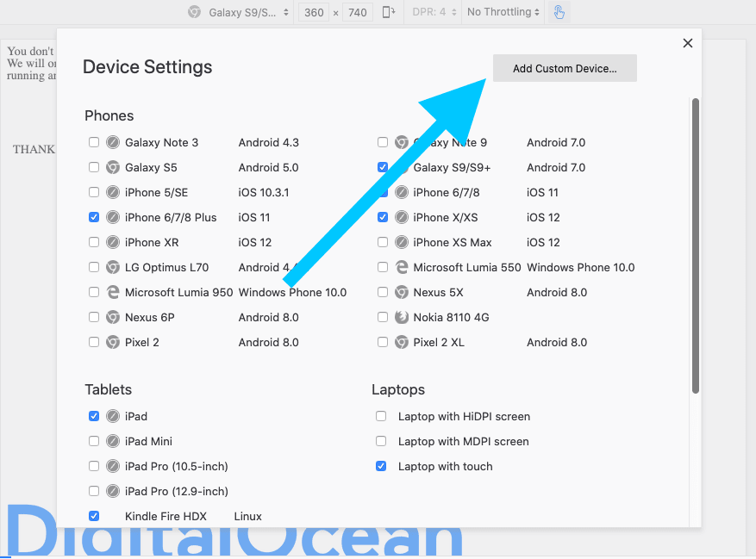Uncheck the iPhone X/XS checkbox
Viewport: 756px width, 559px height.
pyautogui.click(x=383, y=217)
